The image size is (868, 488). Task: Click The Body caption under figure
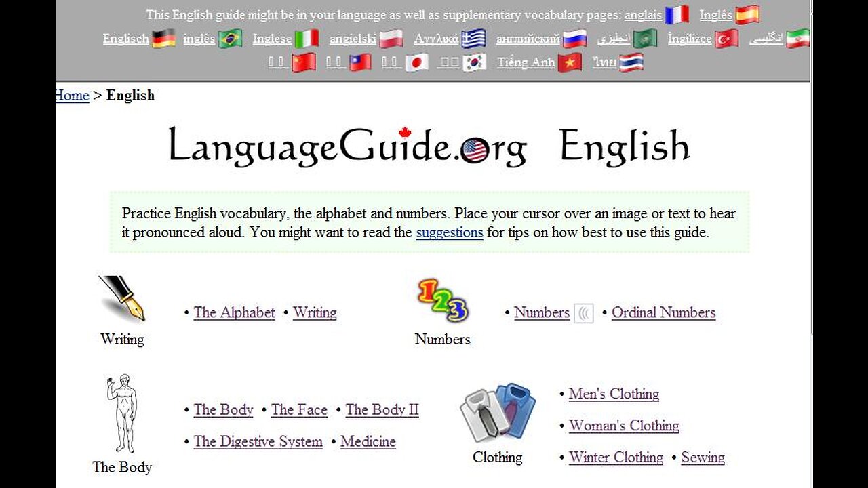pos(122,467)
